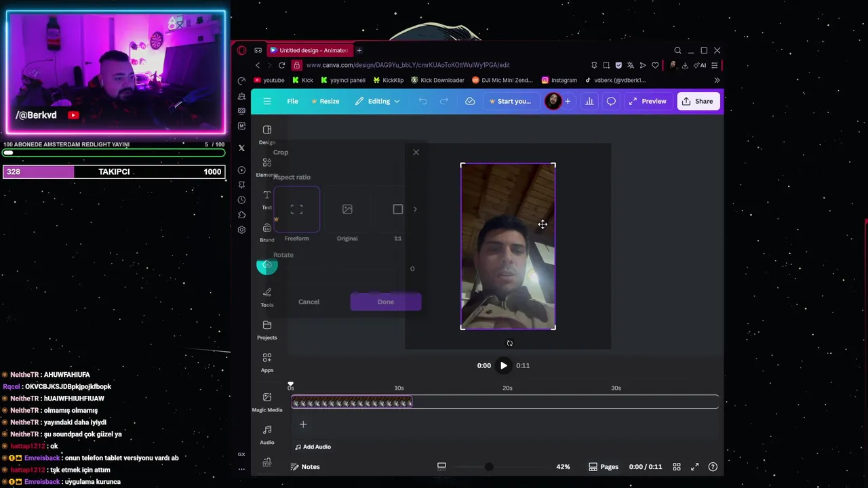Open the Brand sidebar panel

(x=267, y=232)
